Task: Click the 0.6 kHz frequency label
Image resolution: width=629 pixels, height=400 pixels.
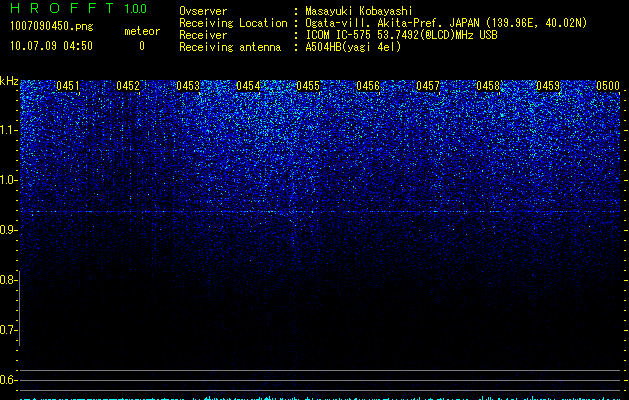Action: tap(8, 380)
